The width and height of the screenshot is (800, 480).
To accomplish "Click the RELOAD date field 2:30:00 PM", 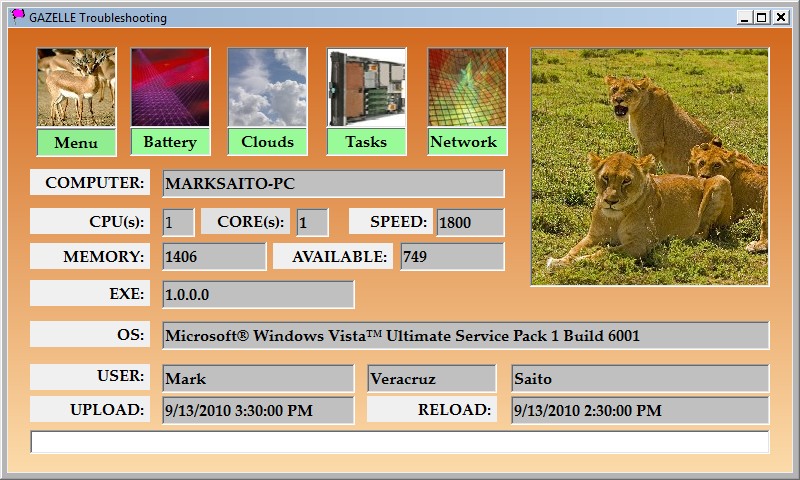I will [x=640, y=410].
